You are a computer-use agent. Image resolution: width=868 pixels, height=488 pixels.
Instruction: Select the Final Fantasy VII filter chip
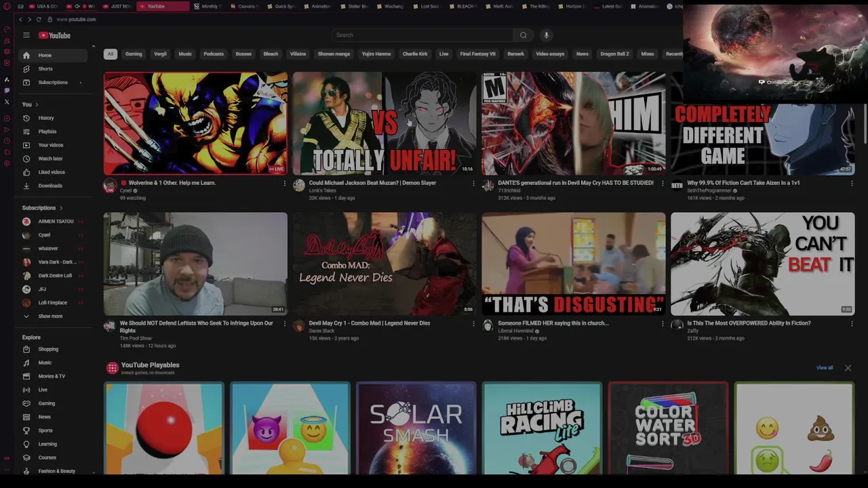point(477,54)
